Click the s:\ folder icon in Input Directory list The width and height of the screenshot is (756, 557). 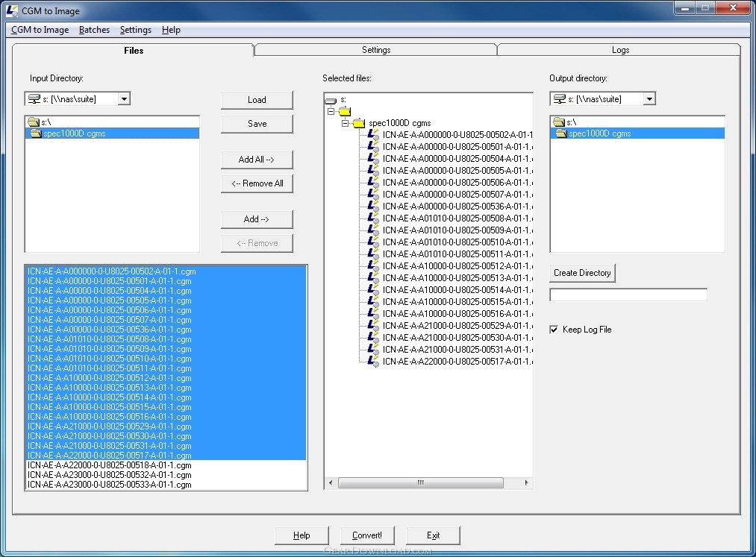(x=34, y=122)
